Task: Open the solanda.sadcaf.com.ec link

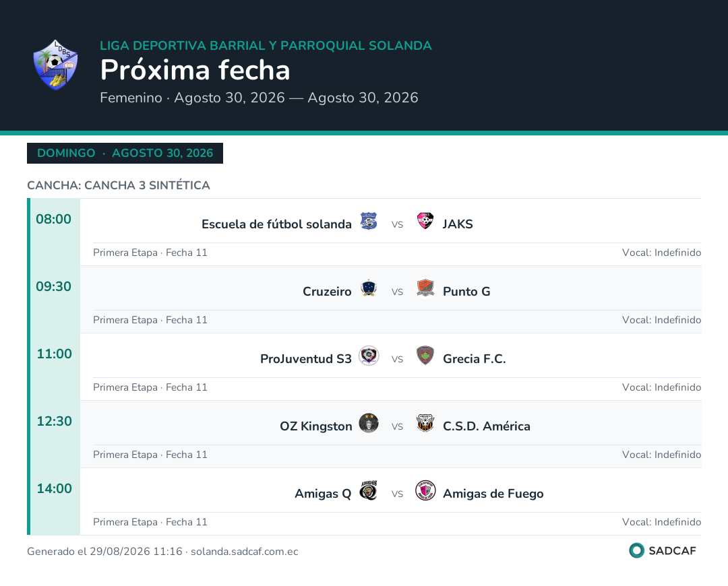Action: click(x=244, y=552)
